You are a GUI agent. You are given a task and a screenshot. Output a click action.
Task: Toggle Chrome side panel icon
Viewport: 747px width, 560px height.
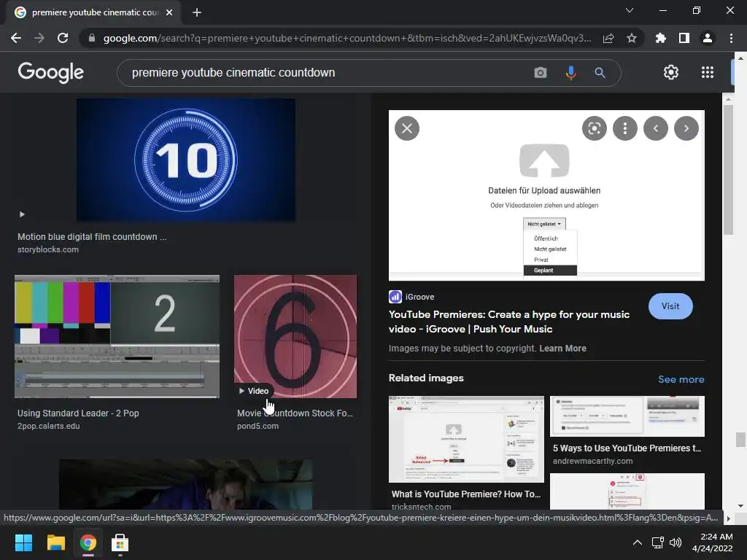[684, 38]
